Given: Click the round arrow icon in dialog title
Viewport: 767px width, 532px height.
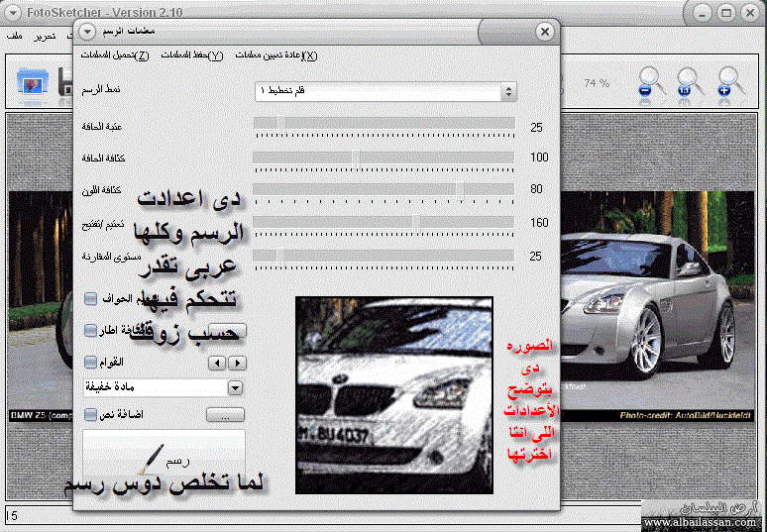Looking at the screenshot, I should [86, 32].
